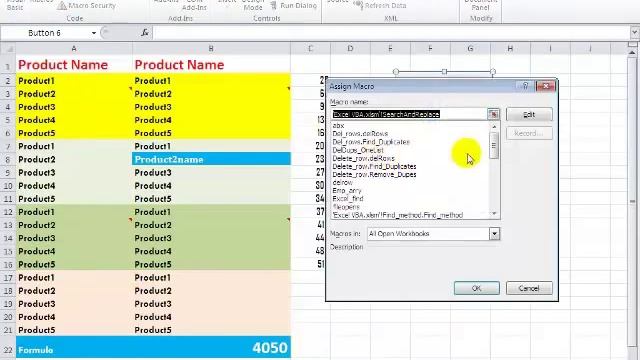Click the 4050 total cell
This screenshot has height=360, width=640.
(211, 348)
